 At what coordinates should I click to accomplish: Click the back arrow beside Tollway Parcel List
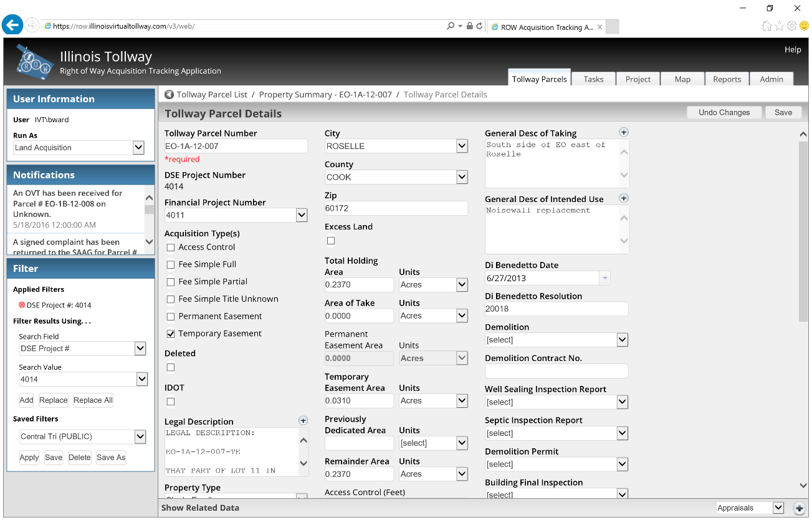[169, 95]
